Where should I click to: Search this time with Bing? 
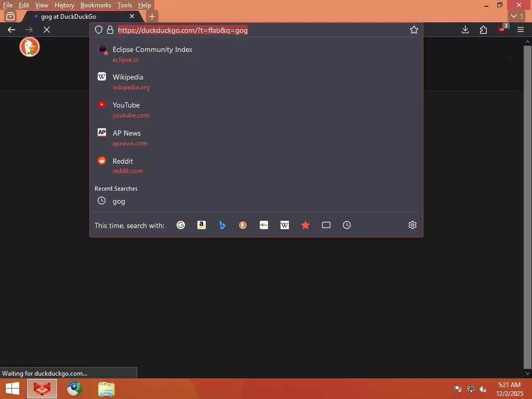[222, 225]
